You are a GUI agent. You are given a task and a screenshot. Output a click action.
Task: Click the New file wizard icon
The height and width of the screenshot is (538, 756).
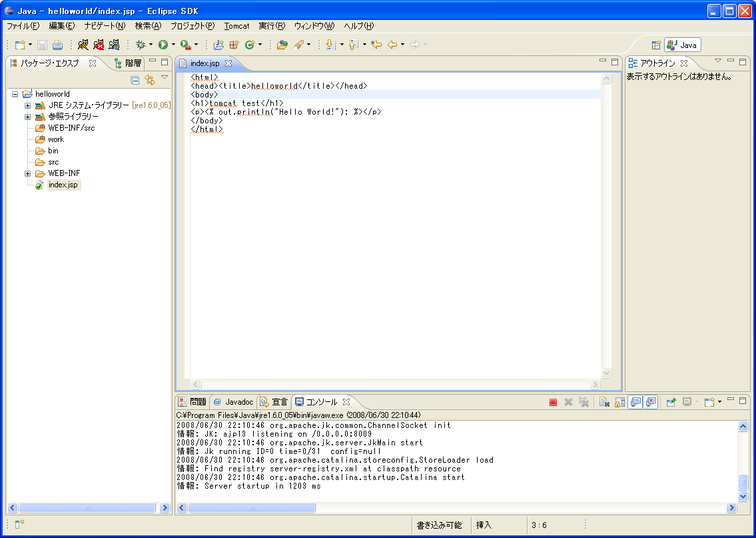20,45
